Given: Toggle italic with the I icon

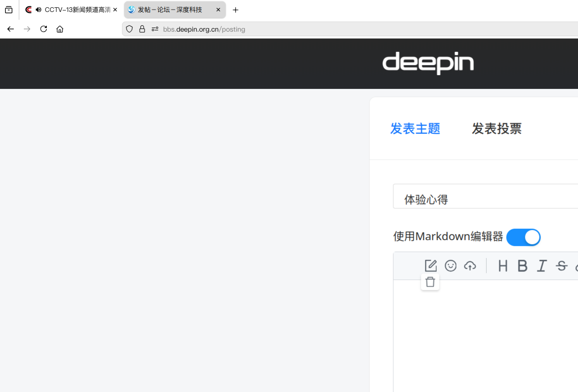Looking at the screenshot, I should pyautogui.click(x=542, y=266).
